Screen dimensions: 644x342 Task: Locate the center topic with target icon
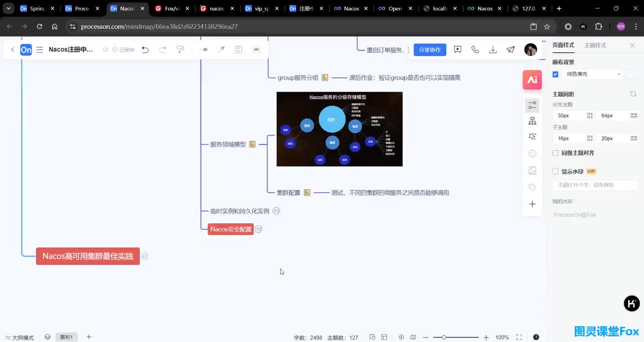coord(401,337)
